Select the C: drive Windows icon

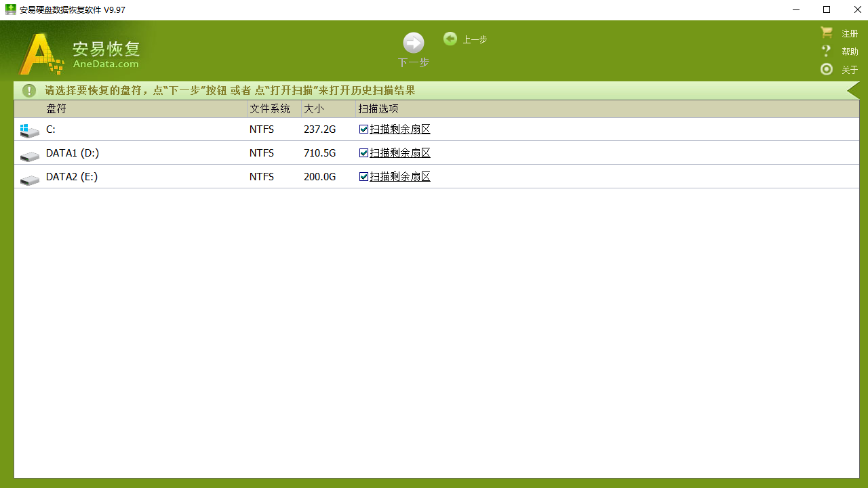click(29, 130)
